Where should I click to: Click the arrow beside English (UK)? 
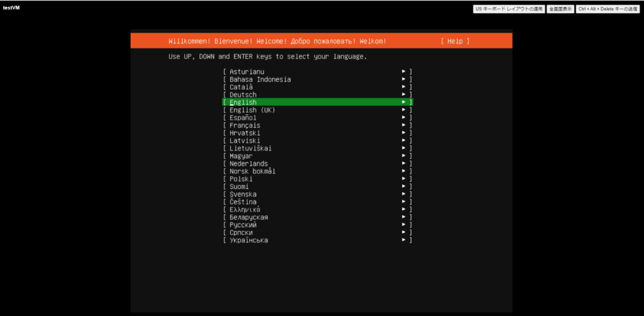404,110
